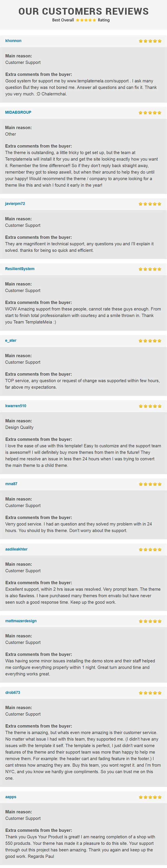
Task: Select the e_ater username link
Action: (11, 341)
